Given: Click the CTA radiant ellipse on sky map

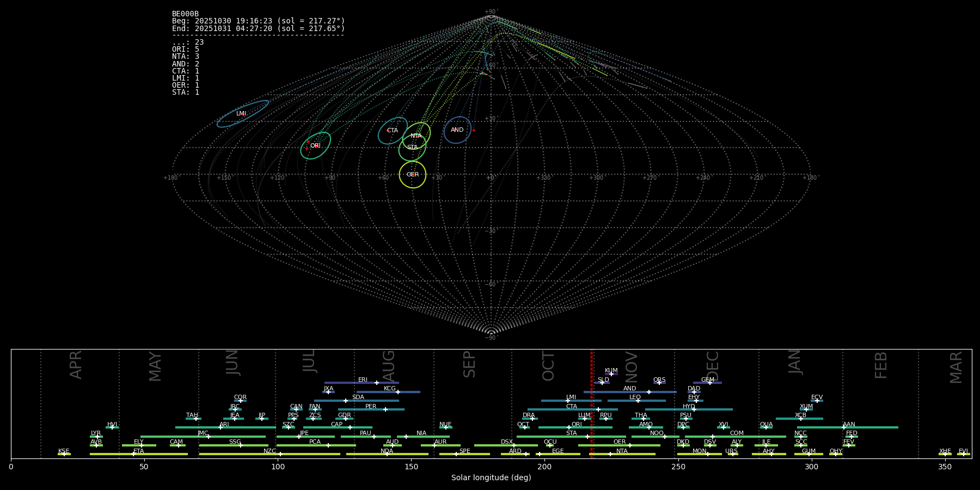Looking at the screenshot, I should pos(393,131).
